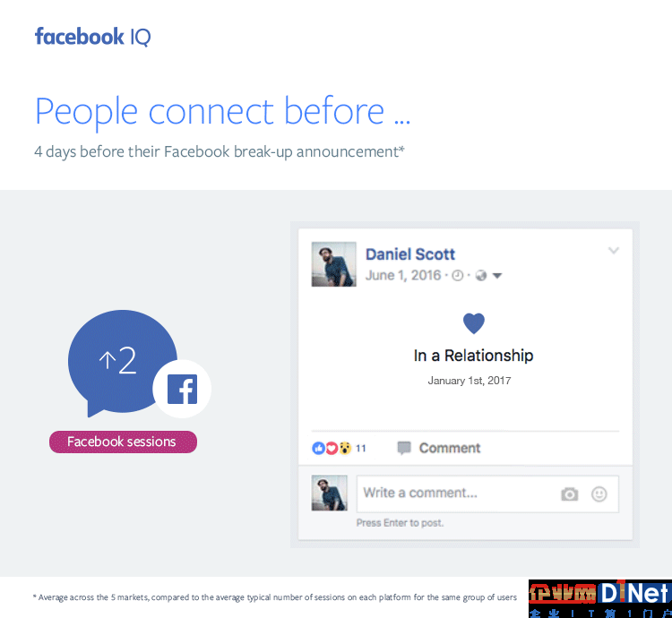The height and width of the screenshot is (618, 672).
Task: Click the clock icon beside post date
Action: tap(458, 275)
